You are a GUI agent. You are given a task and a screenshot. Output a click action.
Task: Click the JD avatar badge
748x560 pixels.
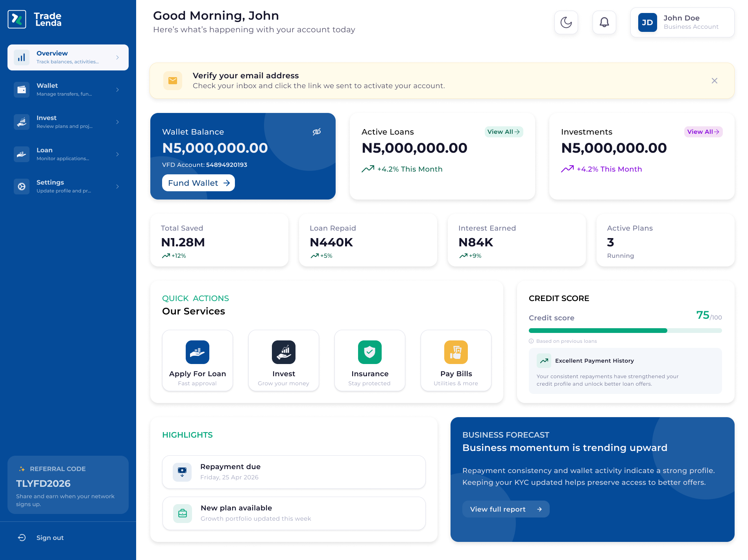click(x=648, y=22)
